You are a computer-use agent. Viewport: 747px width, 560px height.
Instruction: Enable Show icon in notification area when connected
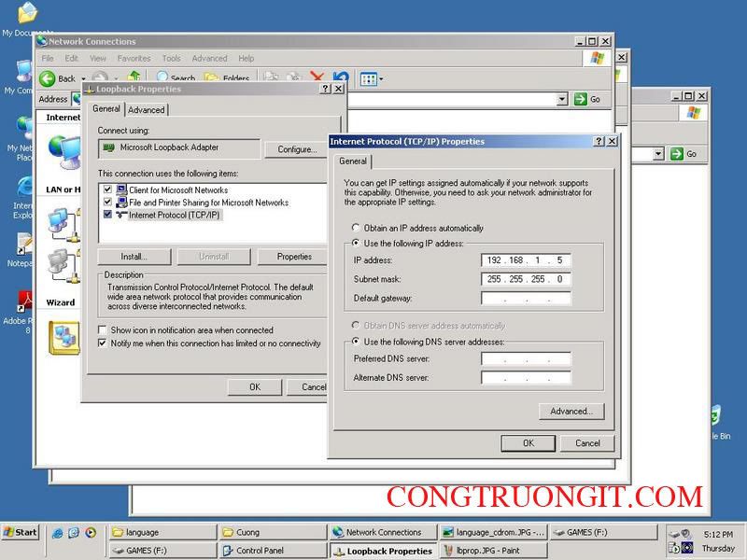pyautogui.click(x=103, y=329)
